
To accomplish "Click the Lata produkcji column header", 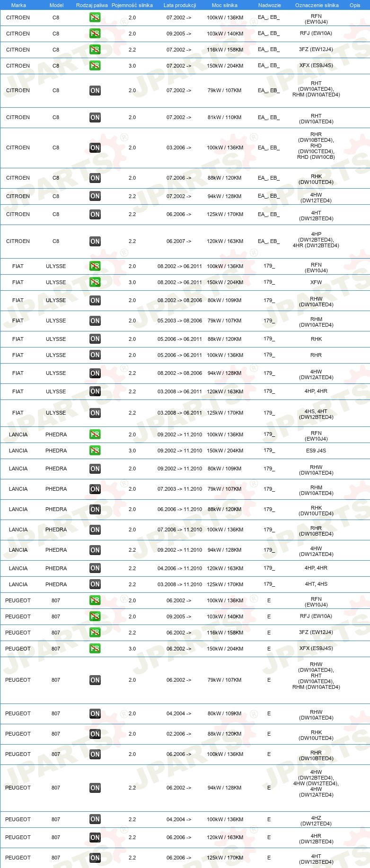I will [x=180, y=5].
